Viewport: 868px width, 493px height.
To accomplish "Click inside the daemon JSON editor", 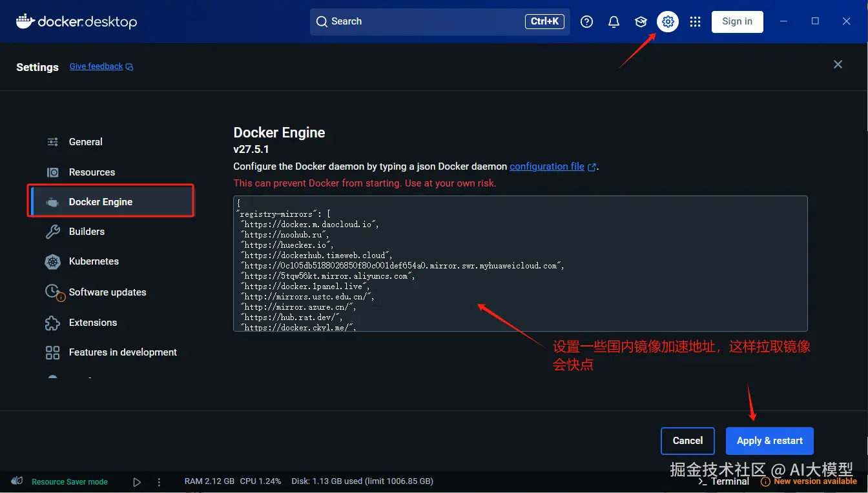I will pos(521,263).
